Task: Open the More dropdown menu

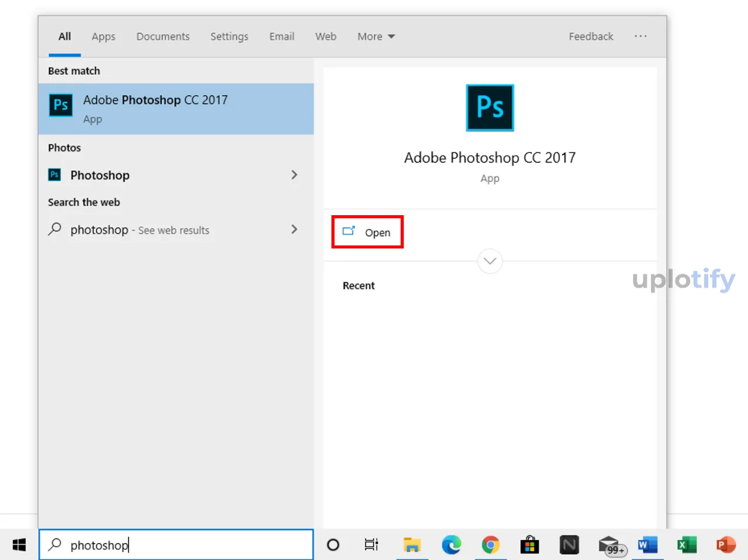Action: (376, 36)
